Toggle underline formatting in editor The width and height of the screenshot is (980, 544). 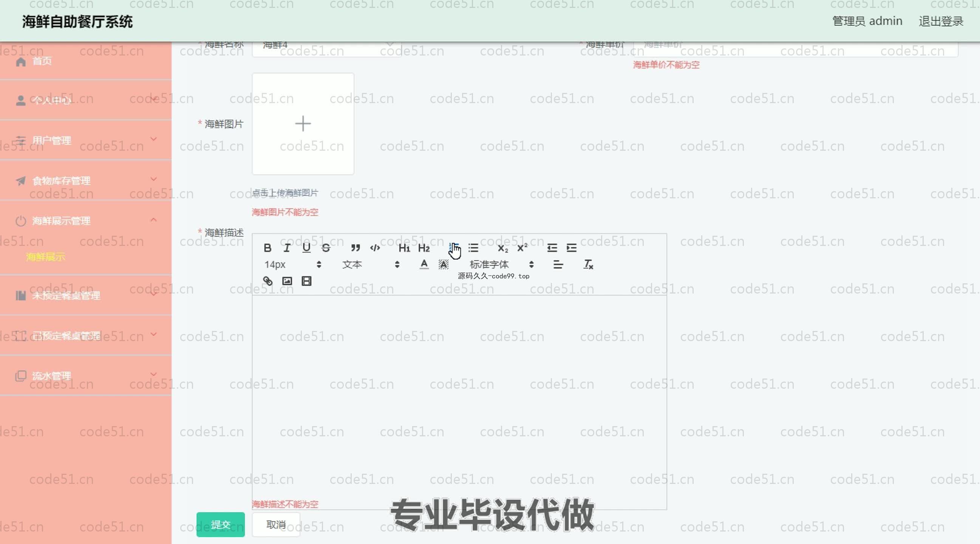[306, 248]
